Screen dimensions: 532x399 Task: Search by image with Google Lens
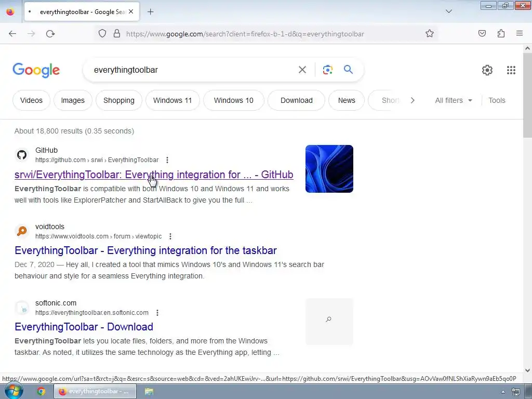tap(327, 70)
